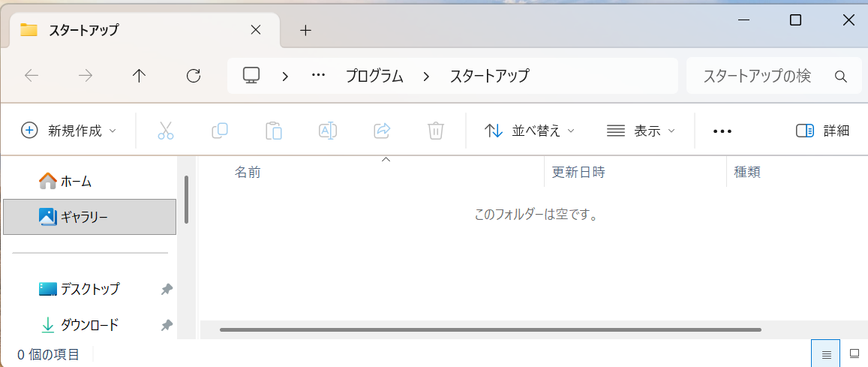
Task: Close the Explorer window
Action: click(x=848, y=20)
